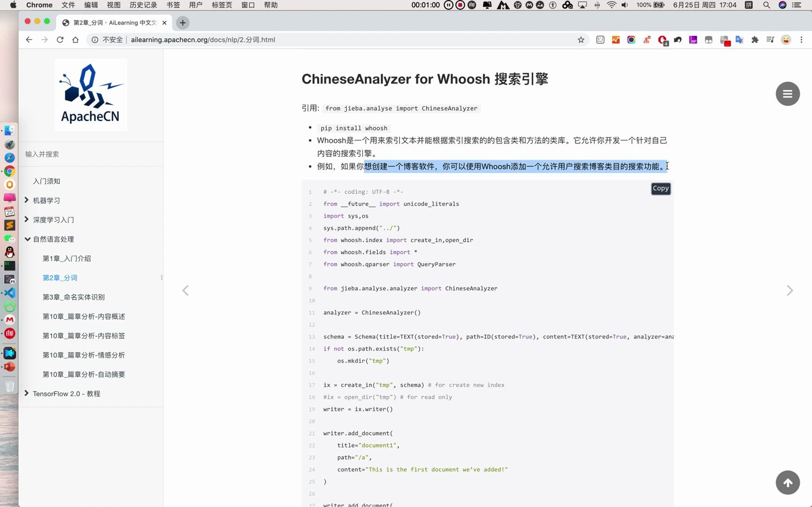Go back to top with the up-arrow button
Image resolution: width=812 pixels, height=507 pixels.
point(788,483)
